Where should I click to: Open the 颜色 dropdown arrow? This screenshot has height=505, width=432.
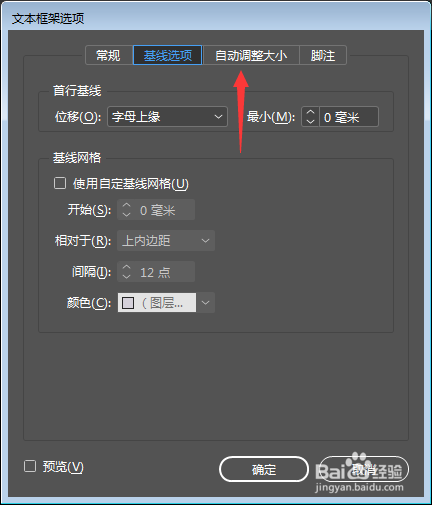point(206,303)
